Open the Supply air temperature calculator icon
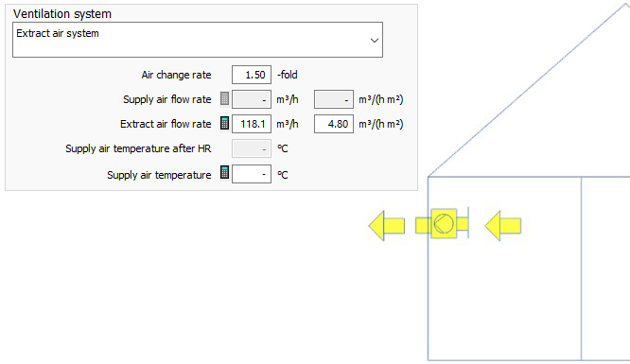The width and height of the screenshot is (630, 364). [x=224, y=172]
